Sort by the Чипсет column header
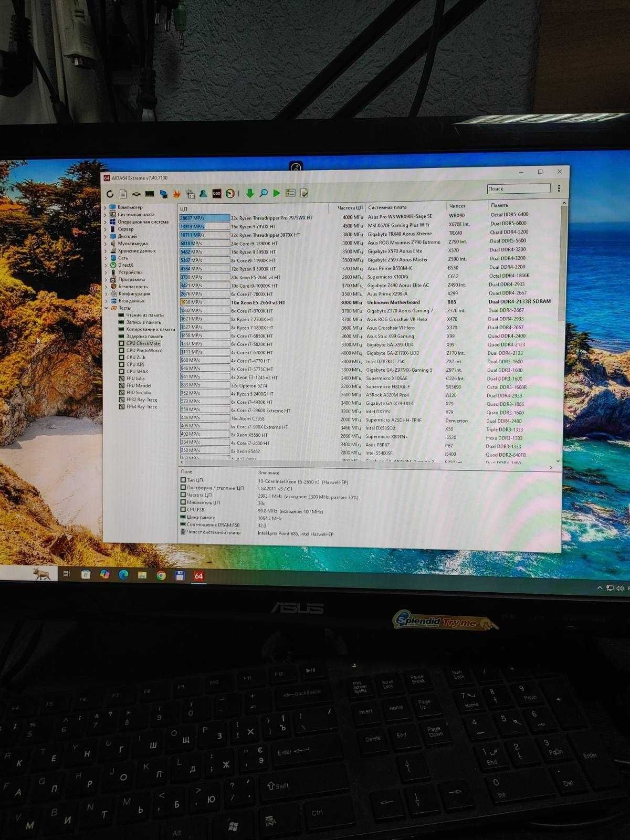The height and width of the screenshot is (840, 630). click(467, 206)
